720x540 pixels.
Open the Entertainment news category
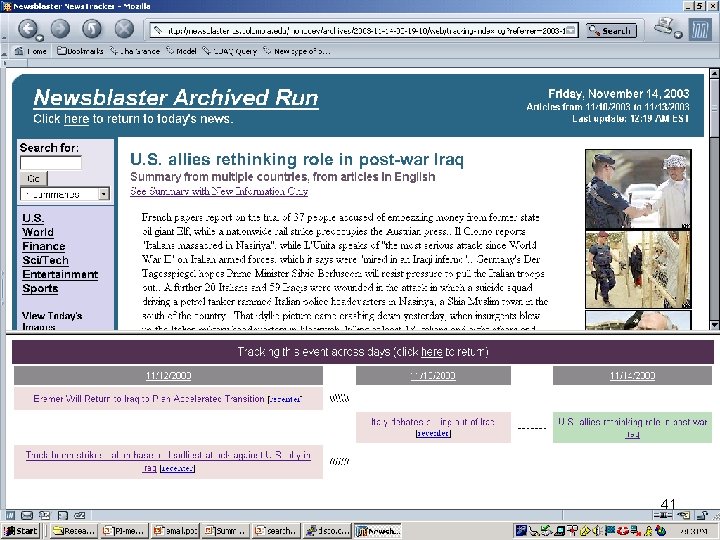[x=60, y=275]
